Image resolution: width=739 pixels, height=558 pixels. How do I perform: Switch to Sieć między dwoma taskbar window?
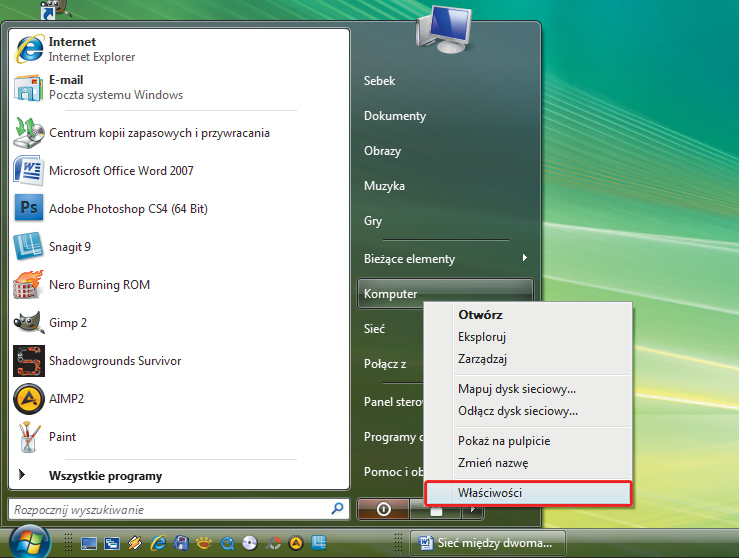(488, 543)
